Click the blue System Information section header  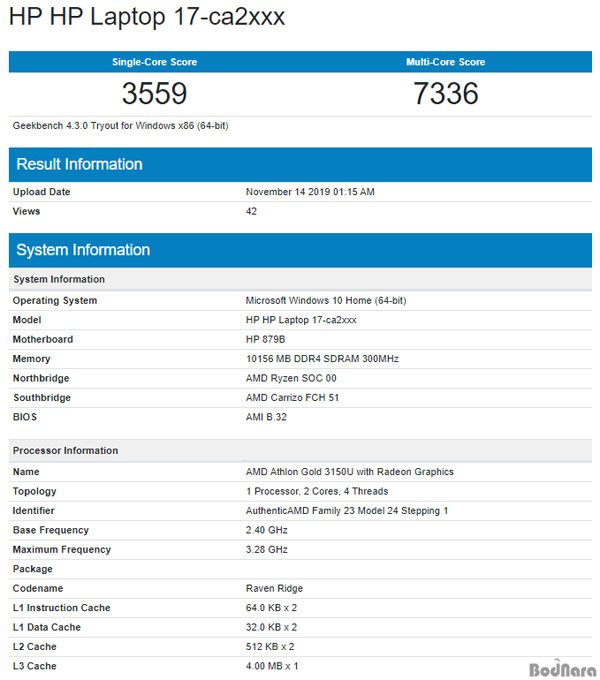coord(300,250)
